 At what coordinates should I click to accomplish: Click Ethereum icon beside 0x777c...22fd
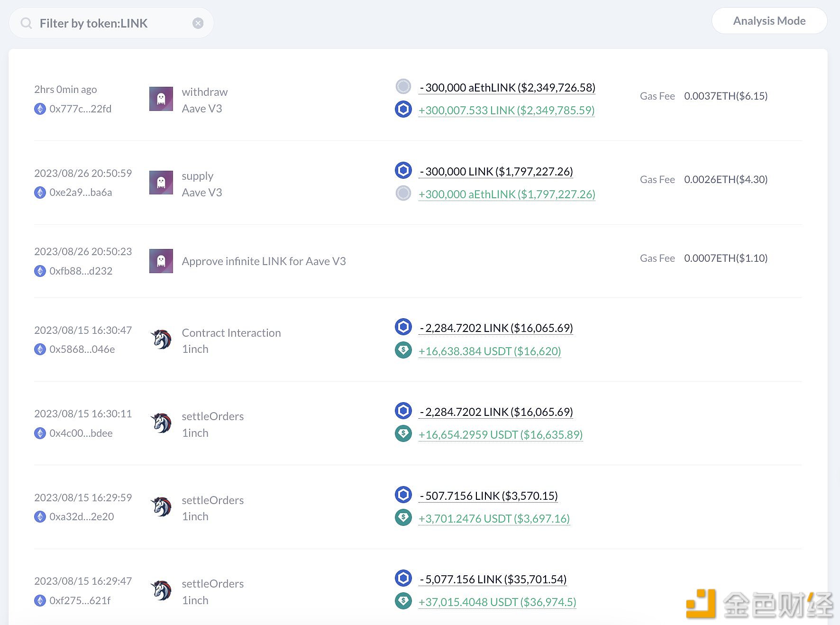[40, 109]
